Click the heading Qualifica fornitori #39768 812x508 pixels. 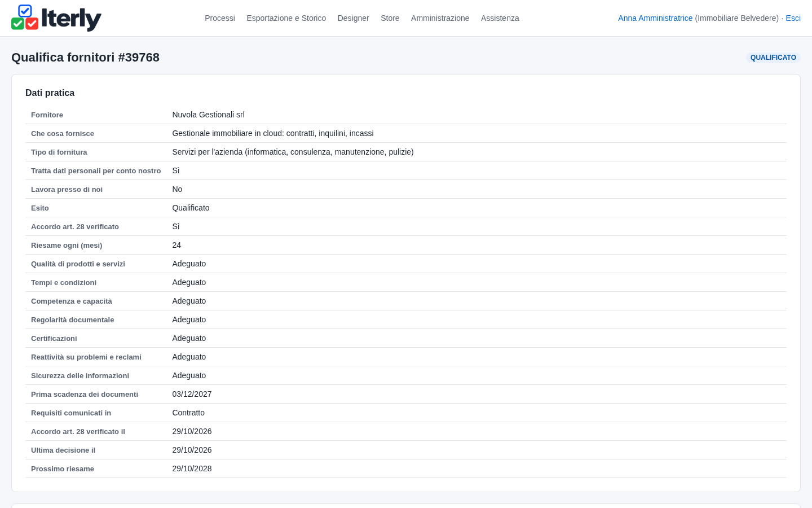click(85, 58)
